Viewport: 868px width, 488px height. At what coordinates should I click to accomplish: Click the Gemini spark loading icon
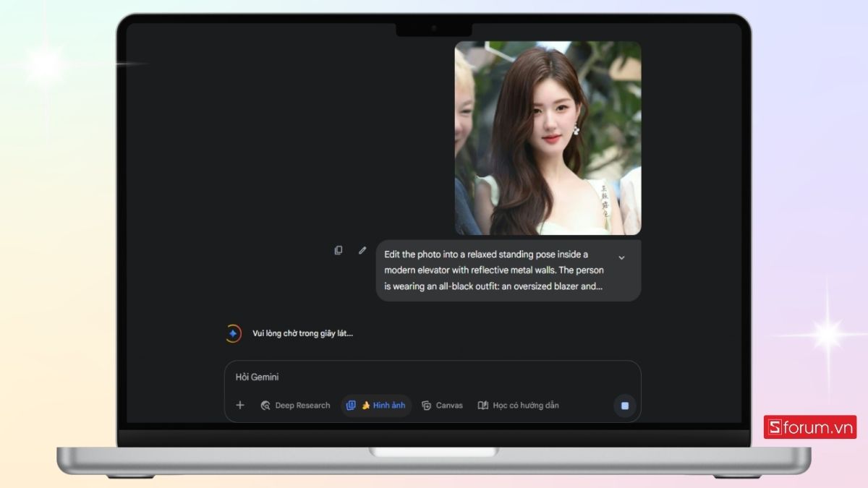[232, 333]
